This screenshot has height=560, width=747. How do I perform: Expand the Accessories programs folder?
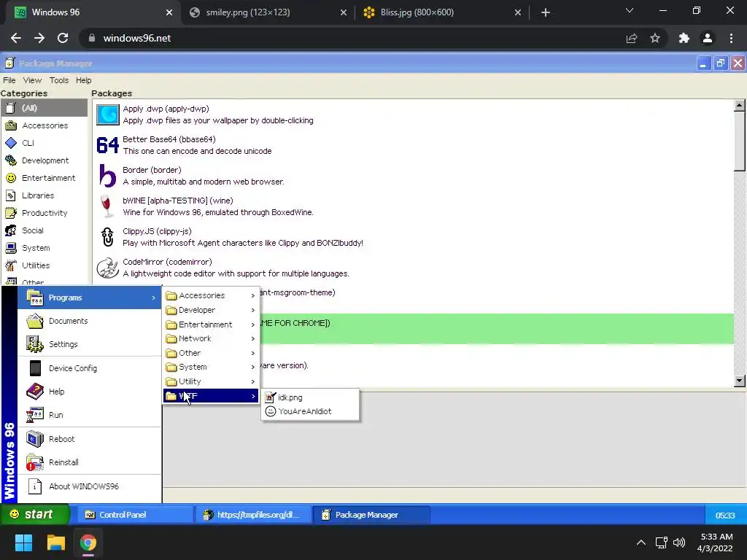pos(211,296)
